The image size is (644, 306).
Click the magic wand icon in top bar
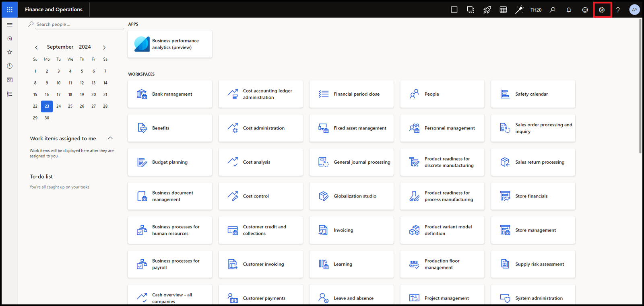pos(520,10)
